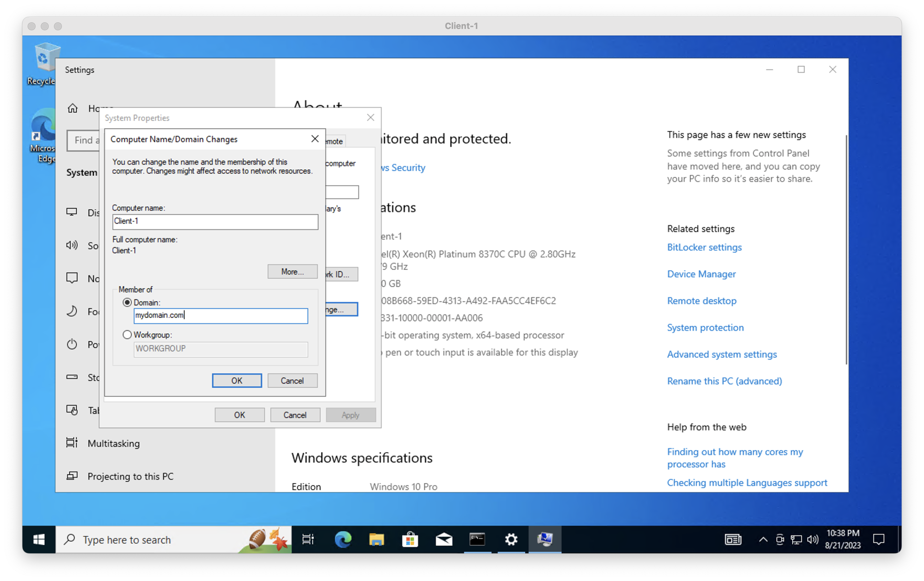Open the Command Prompt taskbar icon
This screenshot has width=924, height=581.
[x=477, y=539]
